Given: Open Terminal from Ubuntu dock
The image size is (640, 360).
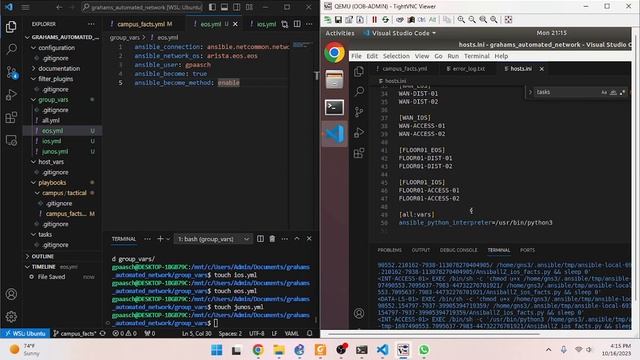Looking at the screenshot, I should click(x=334, y=107).
